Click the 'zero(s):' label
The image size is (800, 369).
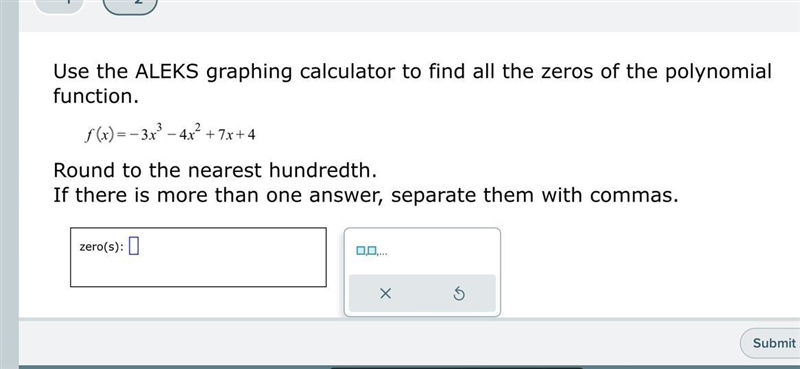click(x=101, y=247)
